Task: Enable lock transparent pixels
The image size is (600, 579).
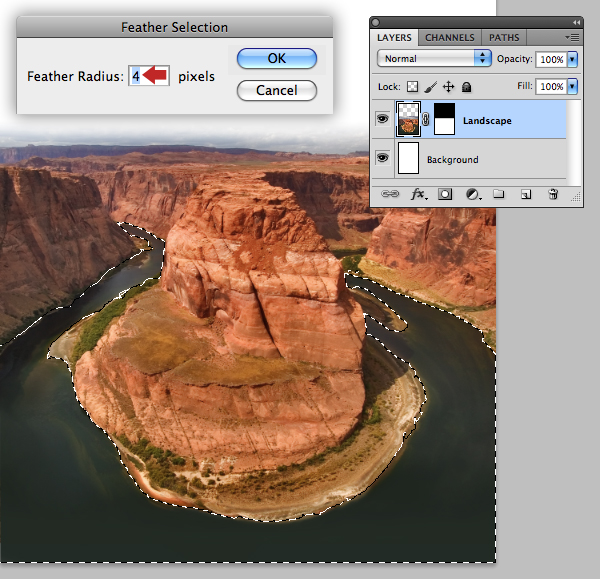Action: pos(412,87)
